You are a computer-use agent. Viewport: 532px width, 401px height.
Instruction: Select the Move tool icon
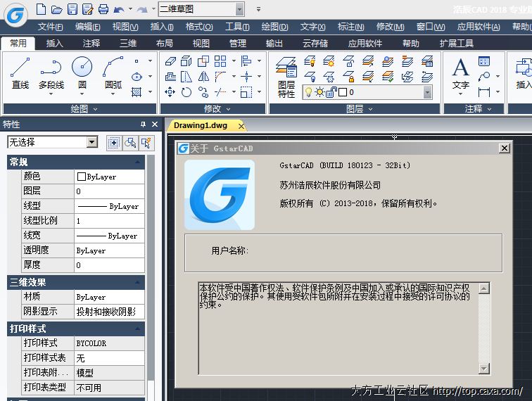(170, 92)
